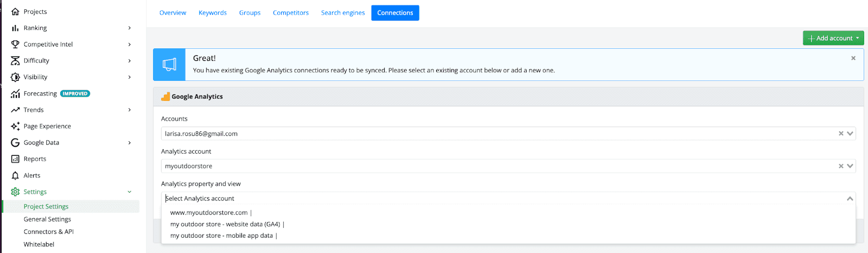This screenshot has height=253, width=868.
Task: Dismiss the Great! notification banner
Action: coord(853,58)
